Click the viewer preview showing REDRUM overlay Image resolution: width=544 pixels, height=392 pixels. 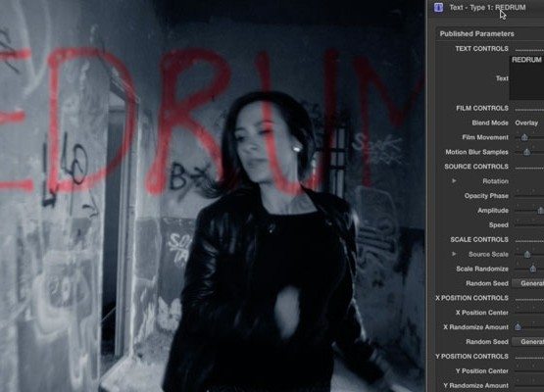pyautogui.click(x=213, y=196)
